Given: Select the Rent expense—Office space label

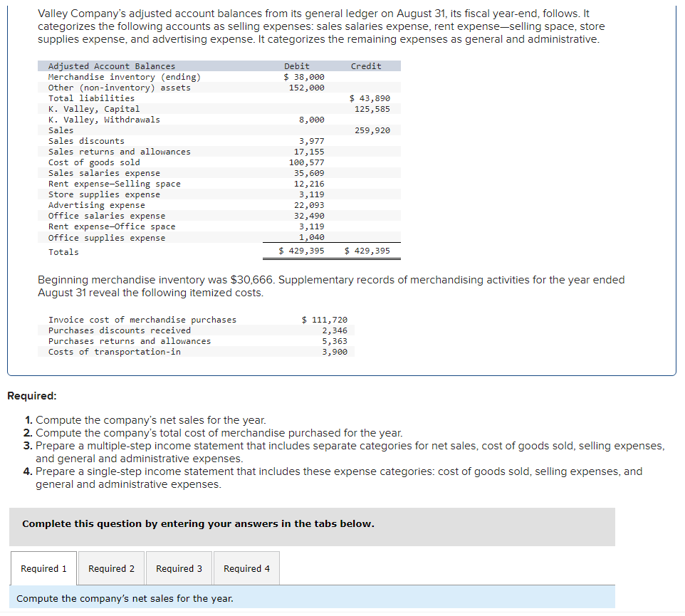Looking at the screenshot, I should 112,226.
